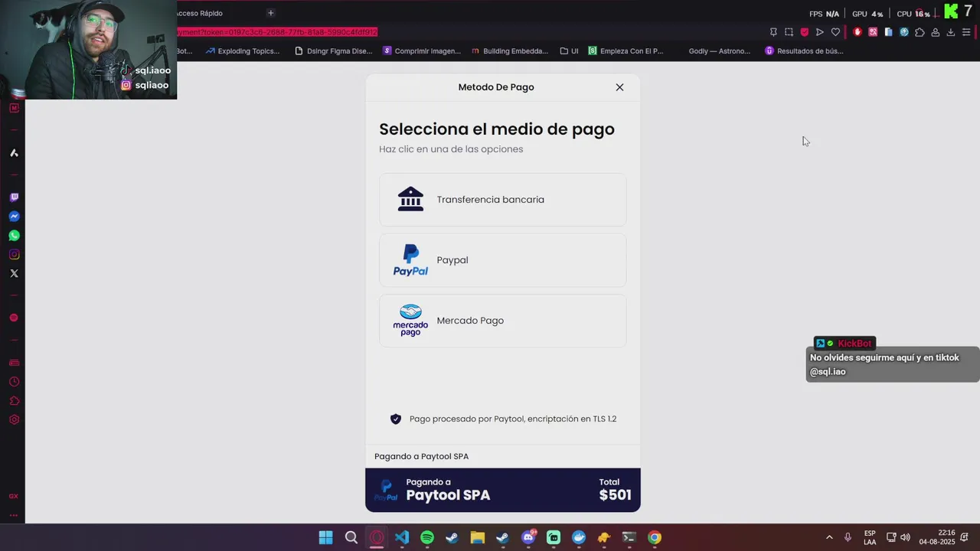
Task: Click the address bar URL
Action: pos(277,32)
